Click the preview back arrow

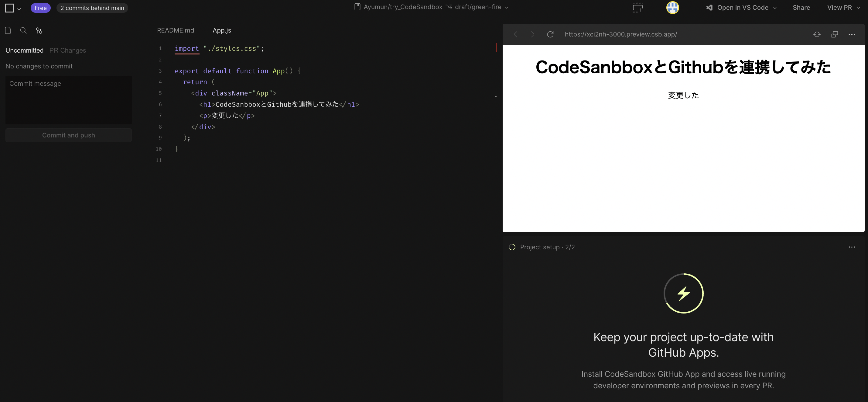[x=515, y=34]
